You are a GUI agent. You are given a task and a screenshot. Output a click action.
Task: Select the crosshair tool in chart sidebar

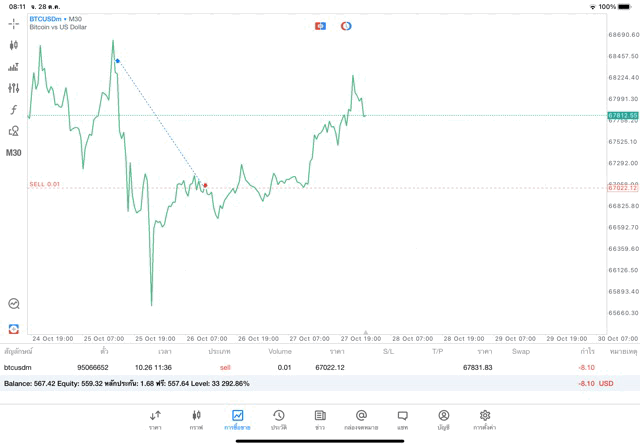(x=14, y=23)
